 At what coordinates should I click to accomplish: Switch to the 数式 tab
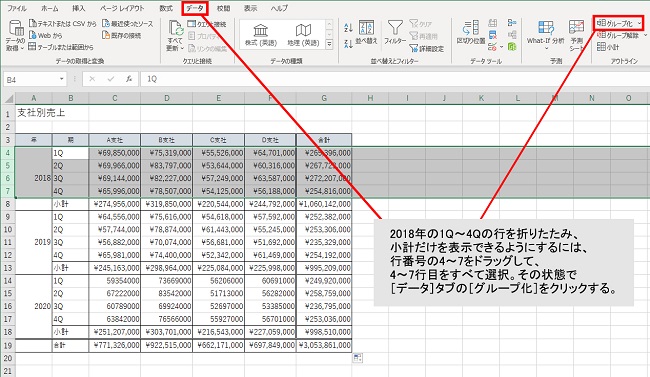tap(166, 8)
